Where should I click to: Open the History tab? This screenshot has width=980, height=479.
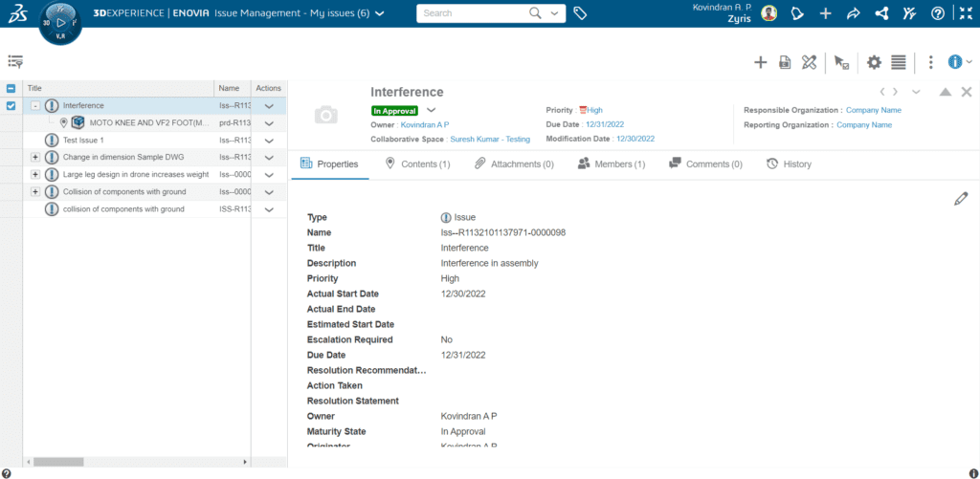pyautogui.click(x=789, y=164)
